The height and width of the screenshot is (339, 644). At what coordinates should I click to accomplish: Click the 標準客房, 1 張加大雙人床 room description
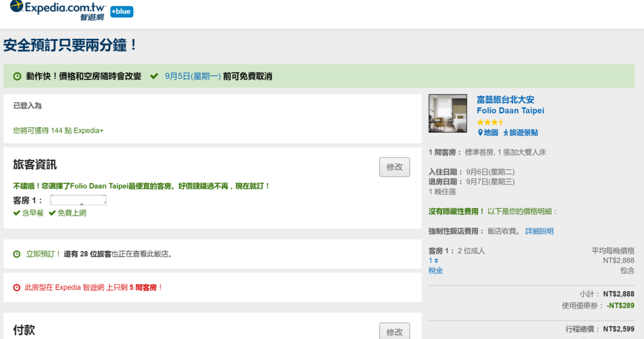point(505,152)
